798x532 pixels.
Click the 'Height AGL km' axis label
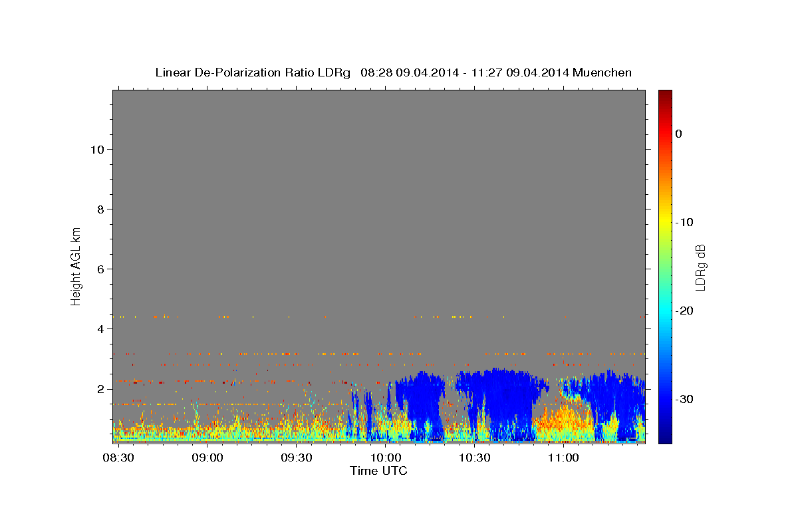[x=76, y=265]
